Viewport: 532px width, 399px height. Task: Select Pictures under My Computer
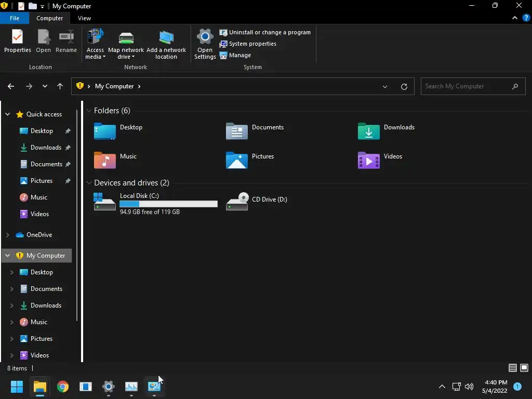(42, 339)
